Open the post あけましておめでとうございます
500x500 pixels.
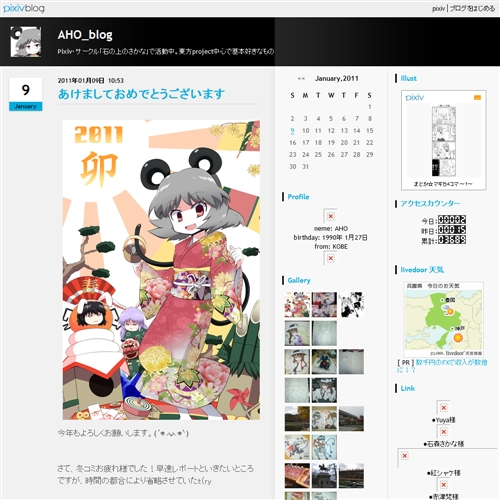tap(141, 94)
